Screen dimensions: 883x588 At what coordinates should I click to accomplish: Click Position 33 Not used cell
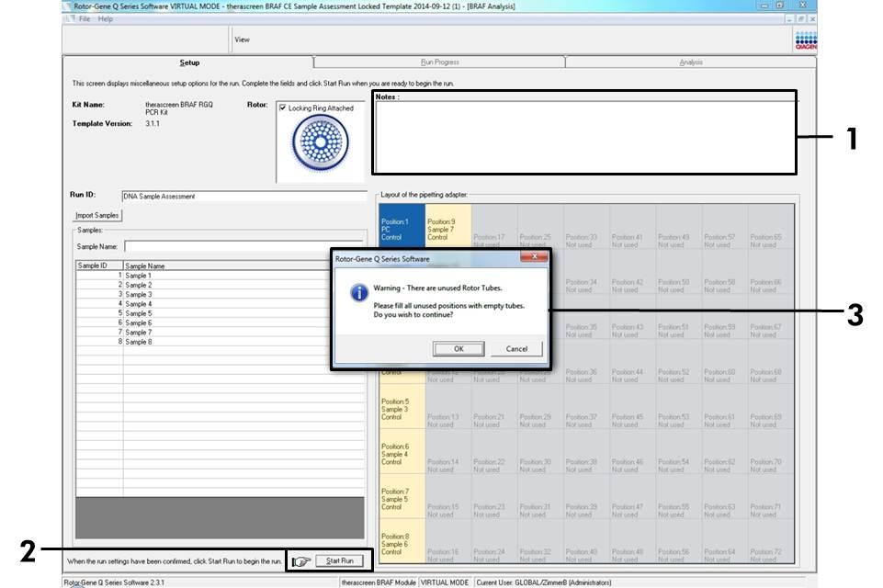click(x=586, y=226)
